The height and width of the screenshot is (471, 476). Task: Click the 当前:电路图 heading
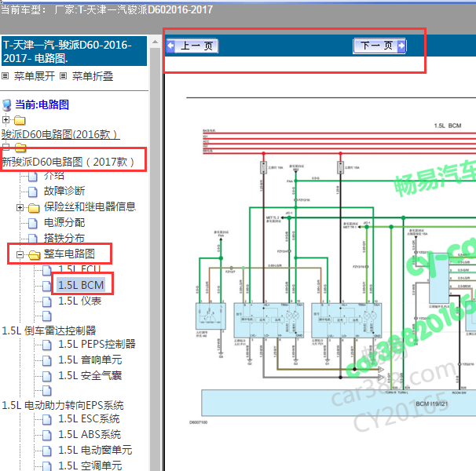point(42,104)
